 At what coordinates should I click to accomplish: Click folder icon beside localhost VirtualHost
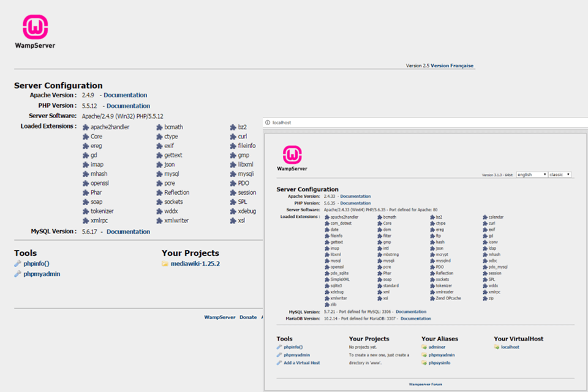pos(497,347)
